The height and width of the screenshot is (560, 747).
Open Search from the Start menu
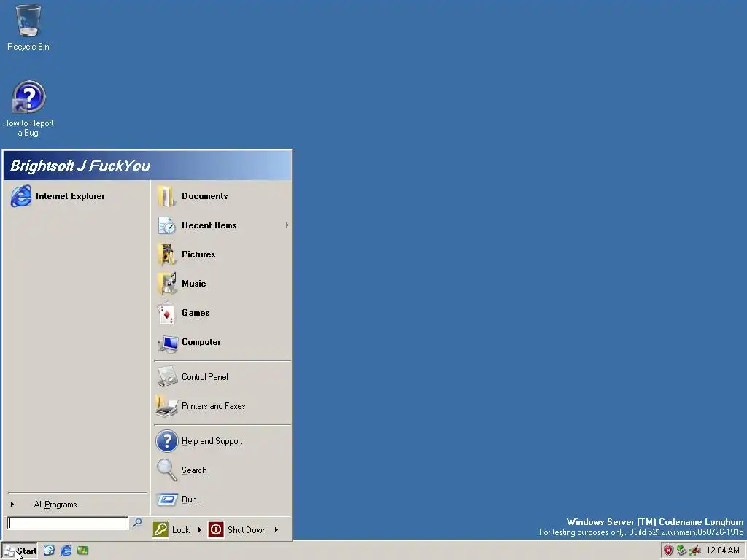tap(222, 470)
